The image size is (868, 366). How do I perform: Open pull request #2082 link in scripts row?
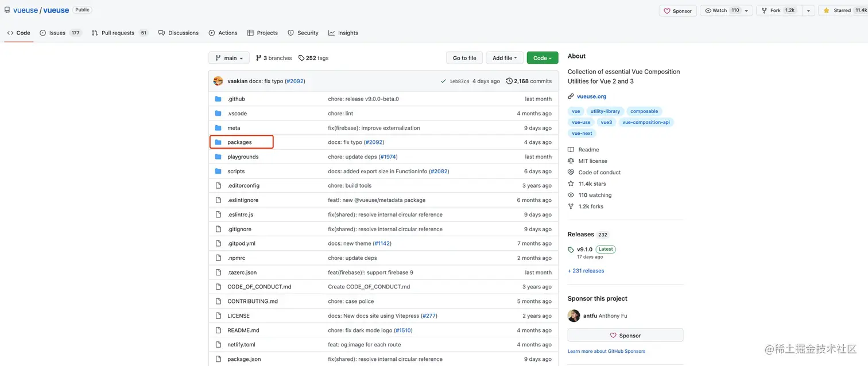[439, 172]
